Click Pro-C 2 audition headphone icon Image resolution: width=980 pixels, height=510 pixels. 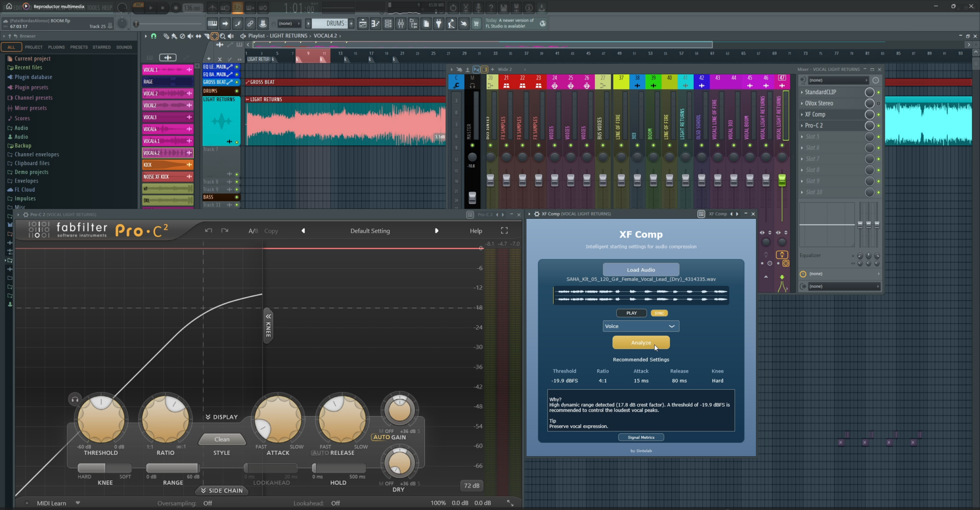pyautogui.click(x=75, y=399)
